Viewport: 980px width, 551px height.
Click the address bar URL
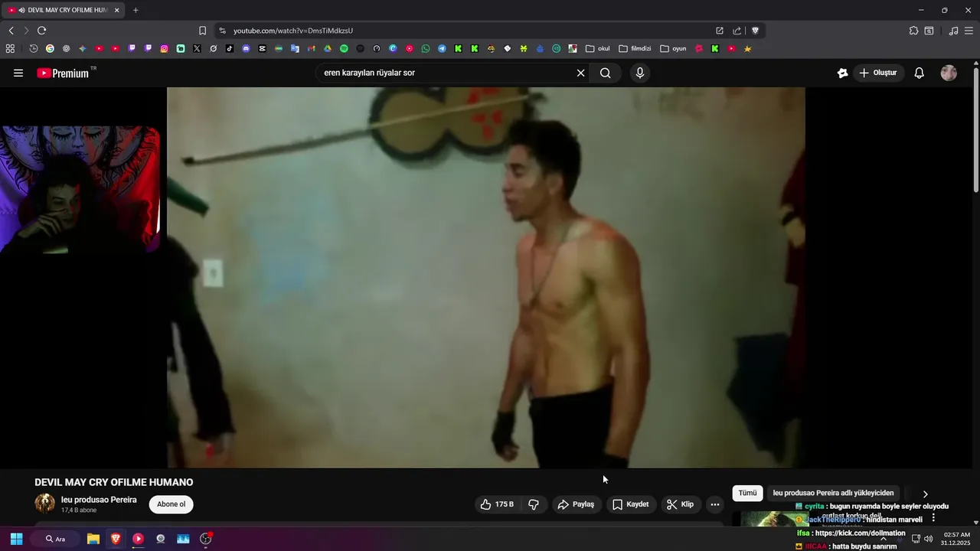click(293, 31)
